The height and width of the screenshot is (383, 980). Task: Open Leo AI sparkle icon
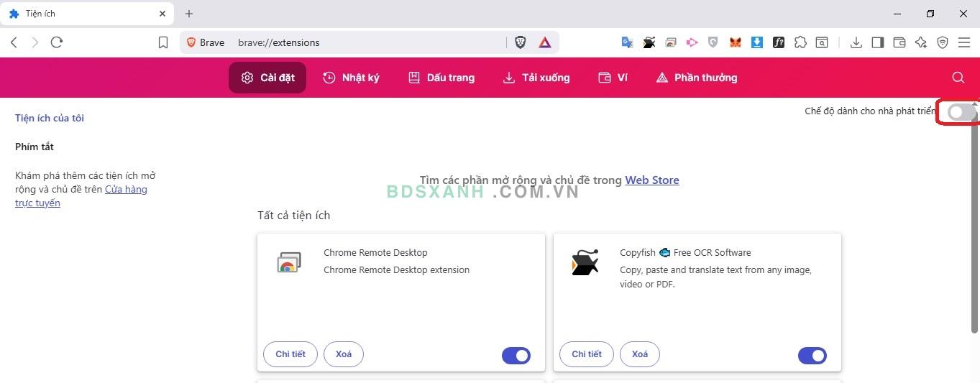(921, 42)
